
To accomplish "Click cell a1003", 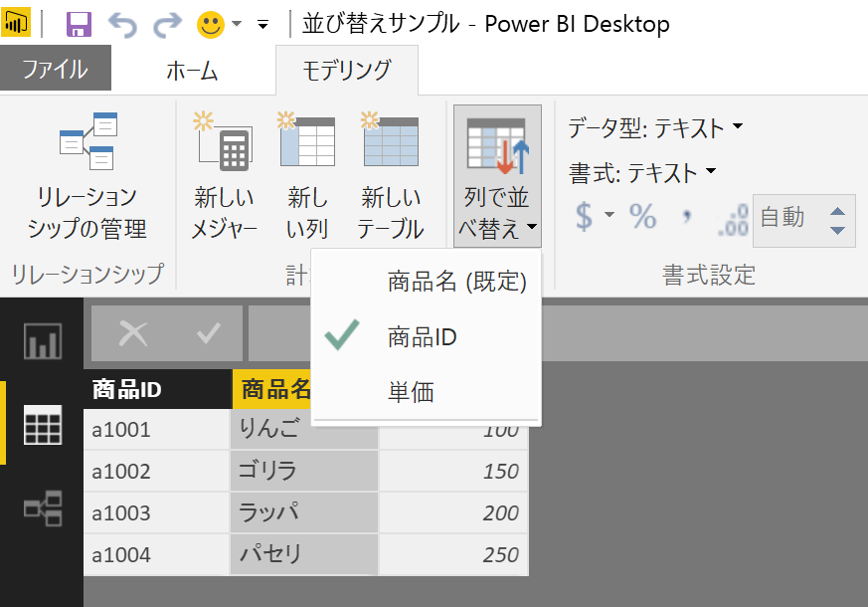I will [x=157, y=512].
